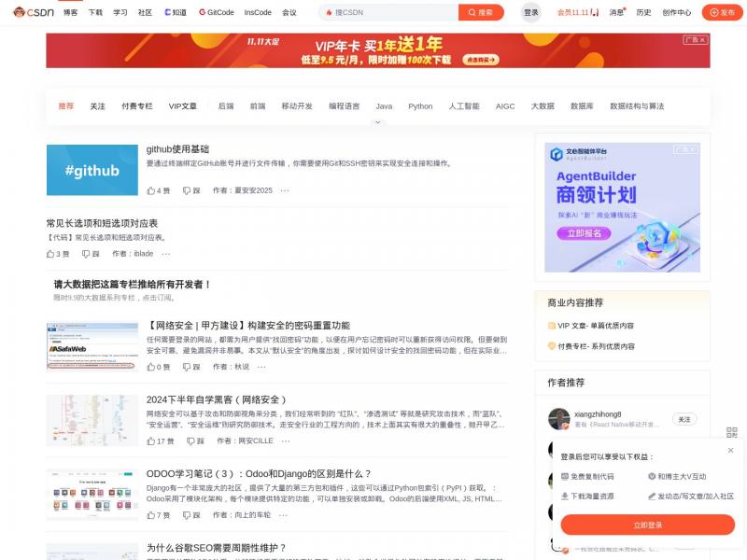Image resolution: width=747 pixels, height=560 pixels.
Task: Open 博客 in the top navigation
Action: (x=71, y=12)
